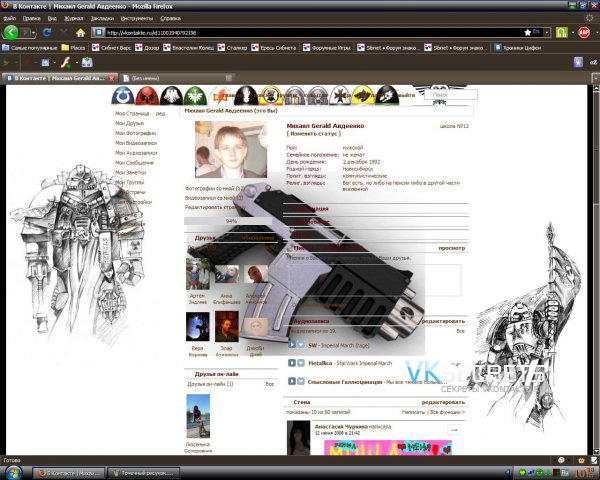Open the Правка menu
This screenshot has height=480, width=600.
point(31,18)
